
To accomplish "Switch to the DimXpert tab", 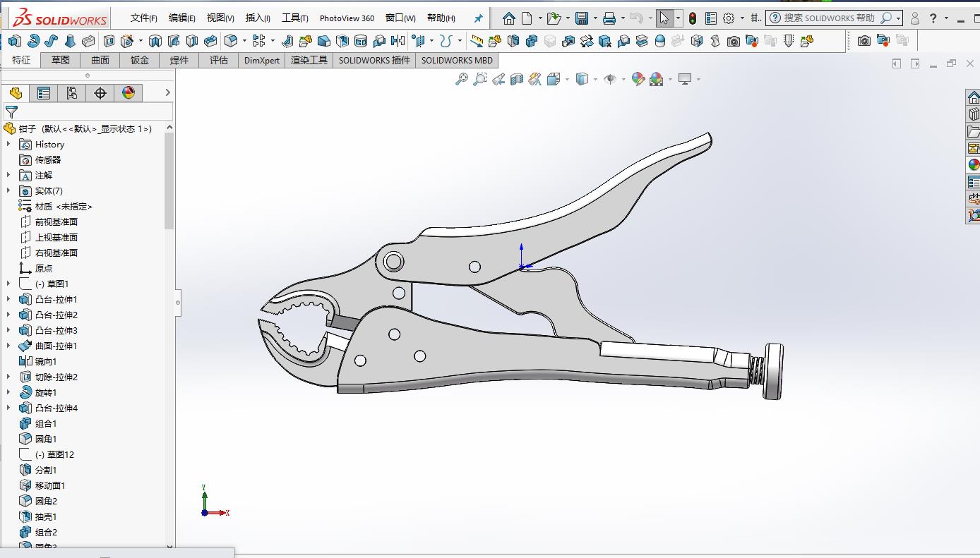I will (x=262, y=60).
